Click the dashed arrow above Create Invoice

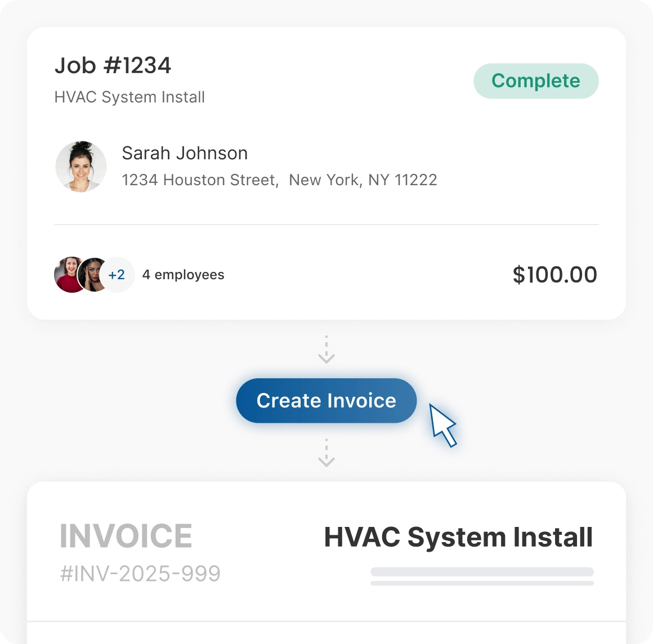(x=326, y=350)
